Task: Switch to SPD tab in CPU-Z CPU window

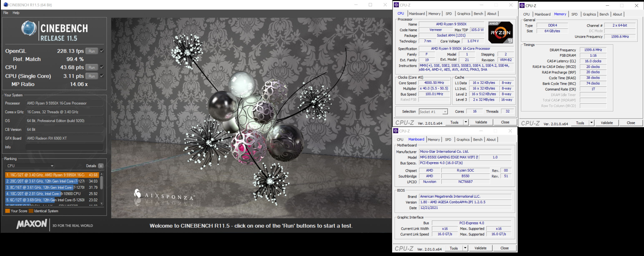Action: pyautogui.click(x=449, y=14)
